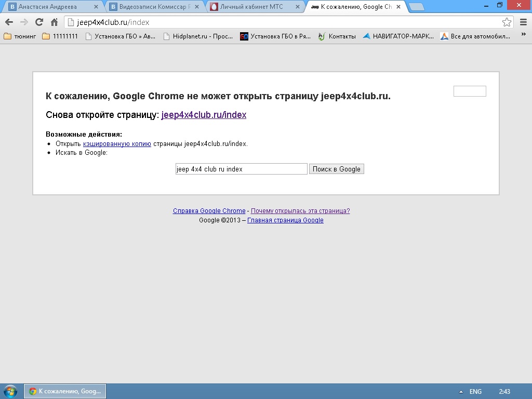Viewport: 532px width, 399px height.
Task: Click the search field jeep 4x4 club ru index
Action: pos(241,169)
